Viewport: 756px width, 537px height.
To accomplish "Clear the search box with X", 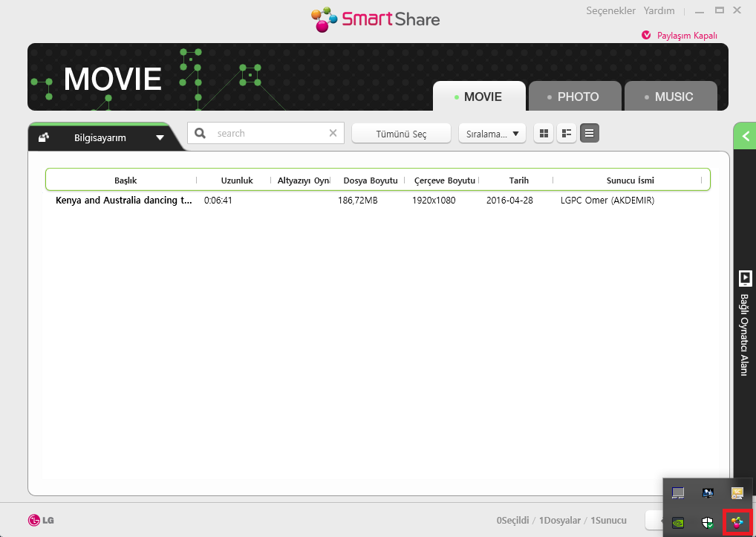I will (333, 134).
